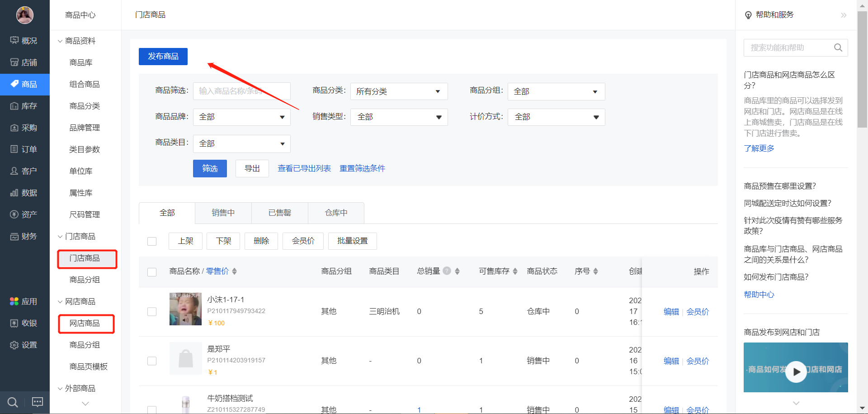Click the 重置筛选条件 link
Viewport: 868px width, 414px height.
(362, 168)
